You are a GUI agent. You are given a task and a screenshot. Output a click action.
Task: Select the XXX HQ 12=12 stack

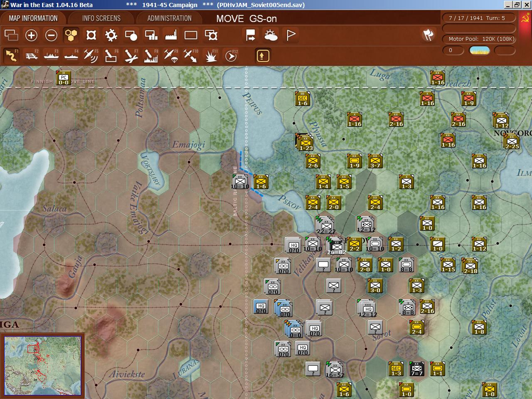(x=367, y=308)
